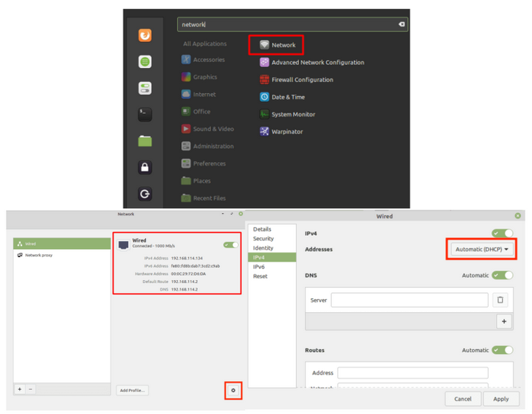The height and width of the screenshot is (414, 532).
Task: Open Advanced Network Configuration
Action: click(x=312, y=62)
